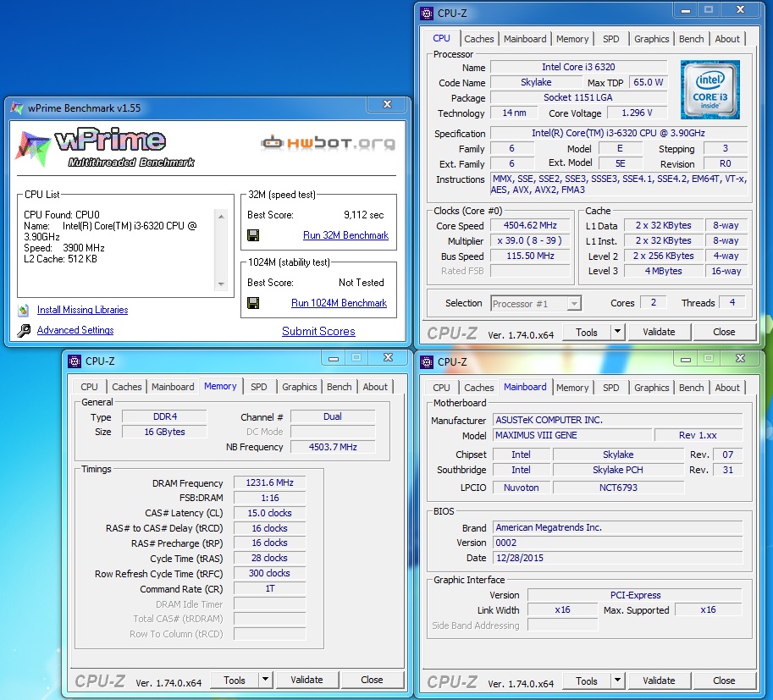The height and width of the screenshot is (700, 773).
Task: Open the SPD tab in the top CPU-Z window
Action: pyautogui.click(x=610, y=39)
